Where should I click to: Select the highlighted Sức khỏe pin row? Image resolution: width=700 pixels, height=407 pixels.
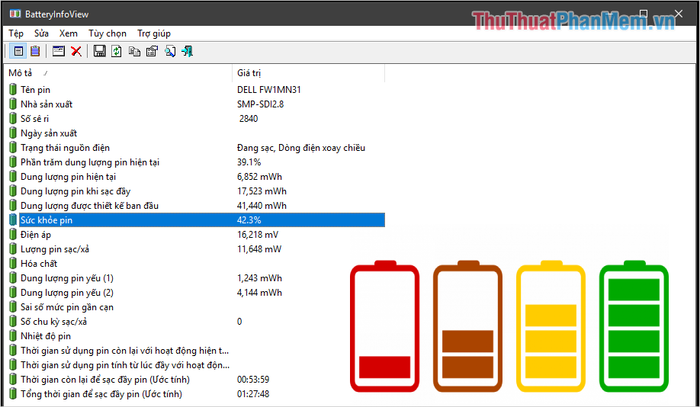click(196, 220)
